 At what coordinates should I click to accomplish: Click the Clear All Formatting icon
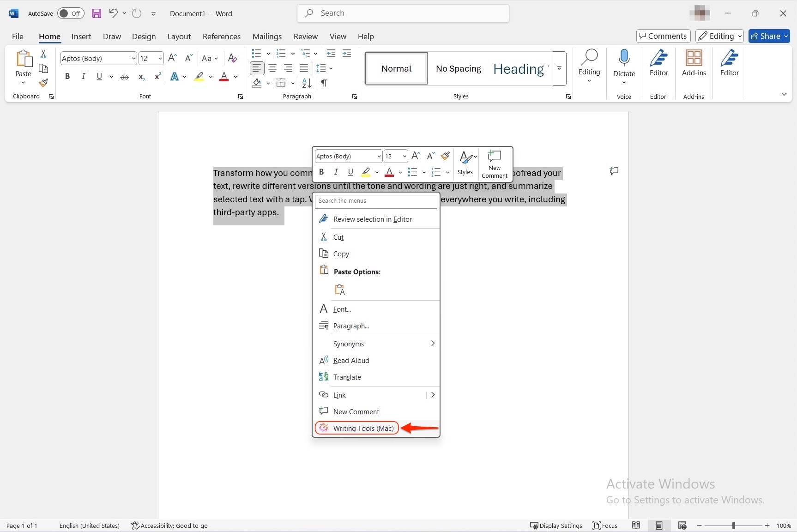click(x=233, y=58)
